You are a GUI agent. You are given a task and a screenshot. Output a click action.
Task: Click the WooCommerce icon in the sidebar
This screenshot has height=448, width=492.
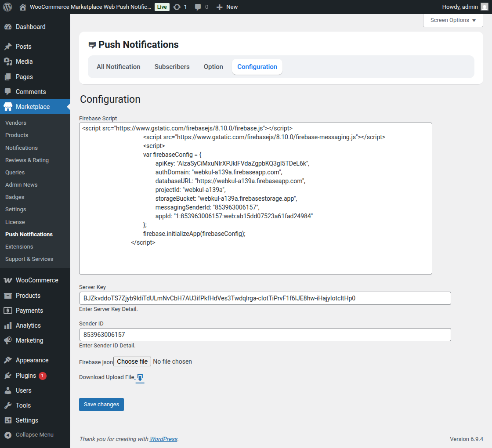point(8,280)
